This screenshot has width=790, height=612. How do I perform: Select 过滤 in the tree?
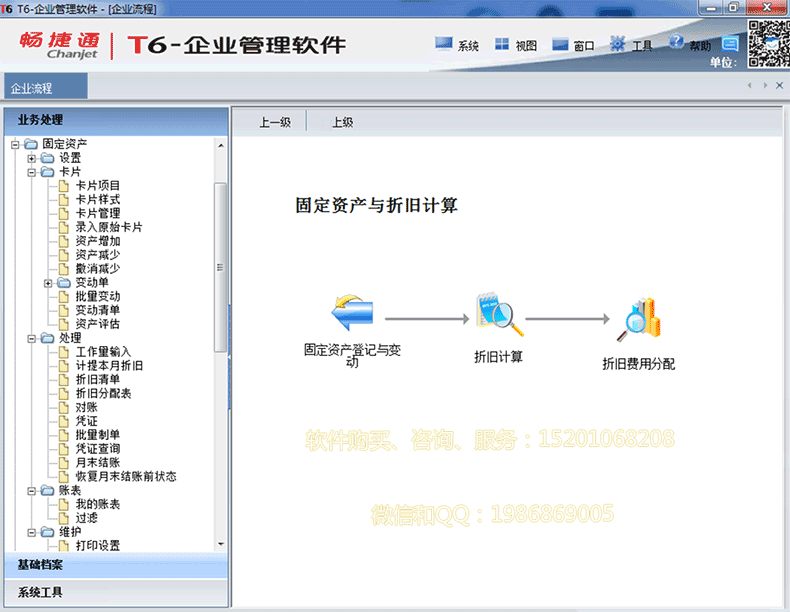point(87,518)
